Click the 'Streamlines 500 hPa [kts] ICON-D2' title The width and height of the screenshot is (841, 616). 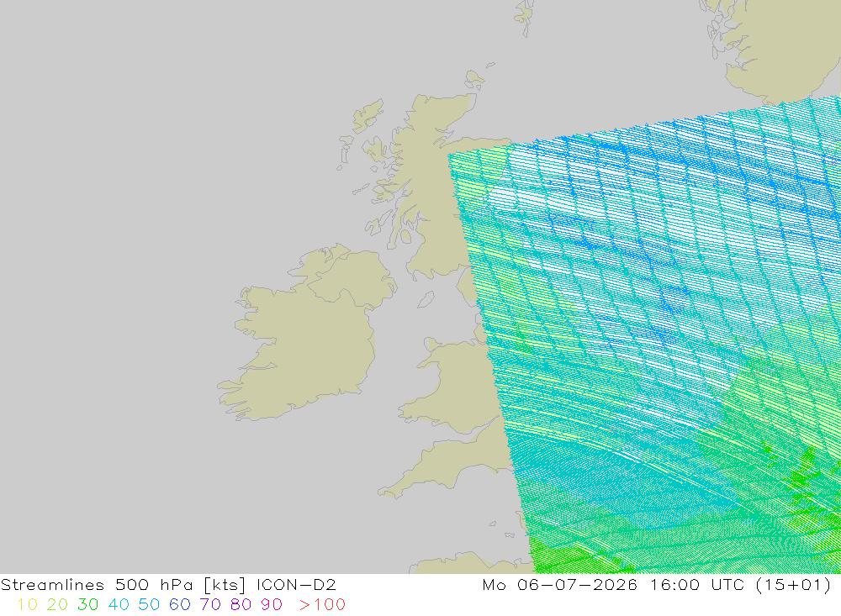(x=168, y=585)
